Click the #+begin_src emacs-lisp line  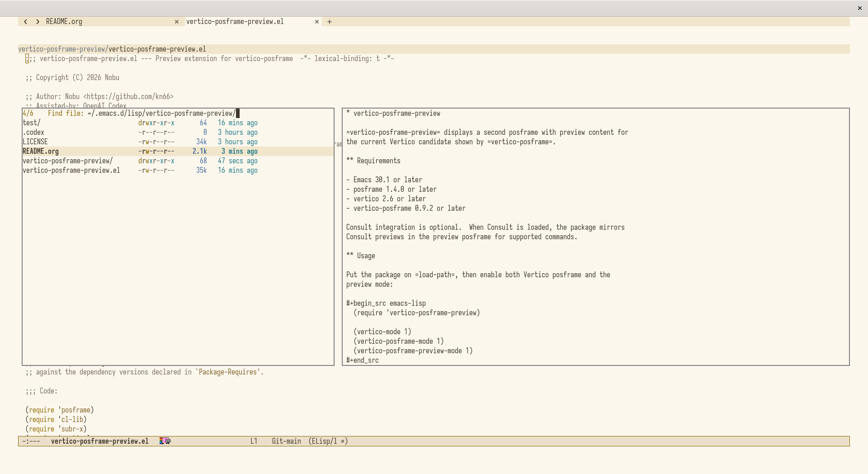point(386,303)
